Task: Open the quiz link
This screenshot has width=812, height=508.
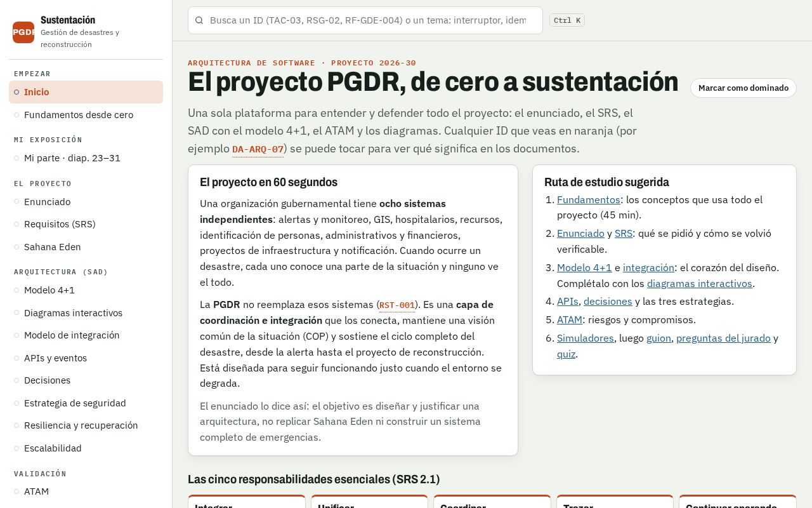Action: tap(566, 354)
